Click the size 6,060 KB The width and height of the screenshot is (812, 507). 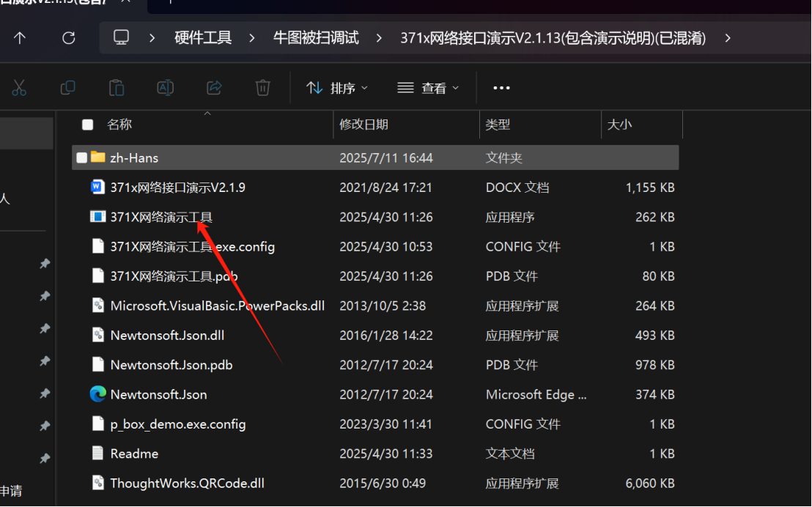[650, 483]
